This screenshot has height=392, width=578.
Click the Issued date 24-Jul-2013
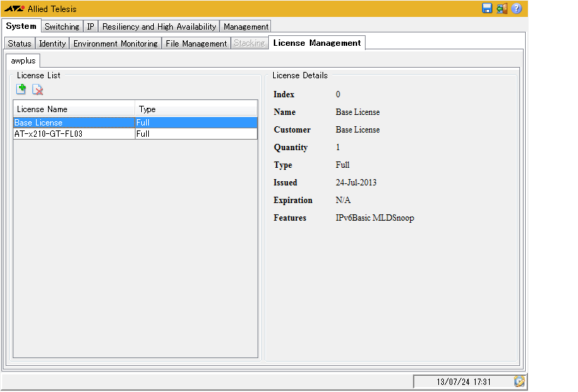tap(356, 183)
